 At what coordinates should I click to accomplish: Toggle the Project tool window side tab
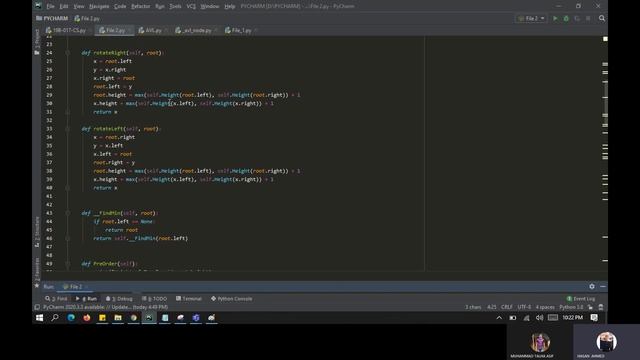[37, 42]
